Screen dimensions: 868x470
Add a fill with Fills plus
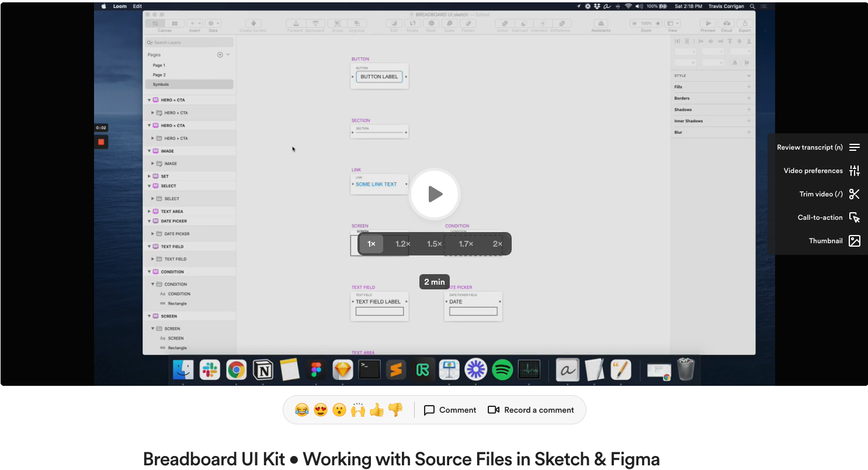[749, 87]
